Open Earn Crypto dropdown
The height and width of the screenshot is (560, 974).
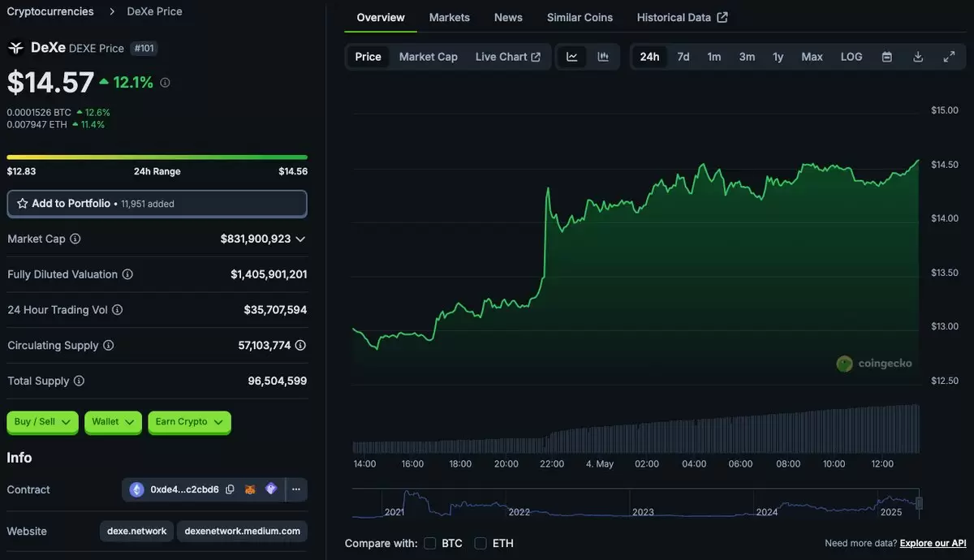pyautogui.click(x=189, y=422)
